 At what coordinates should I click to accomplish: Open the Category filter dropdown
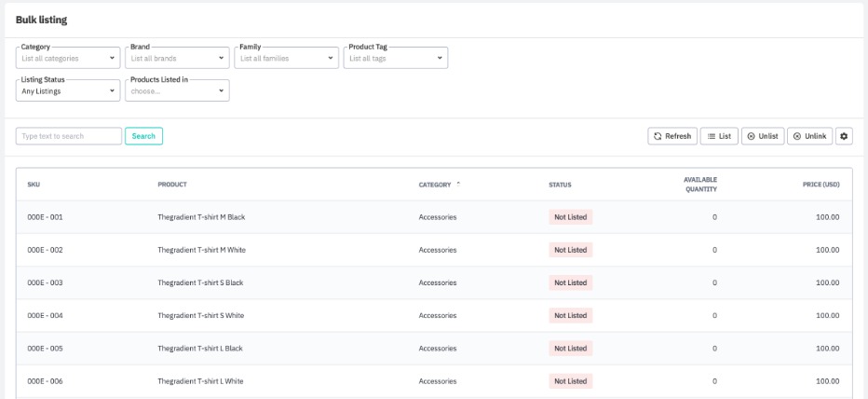(69, 58)
